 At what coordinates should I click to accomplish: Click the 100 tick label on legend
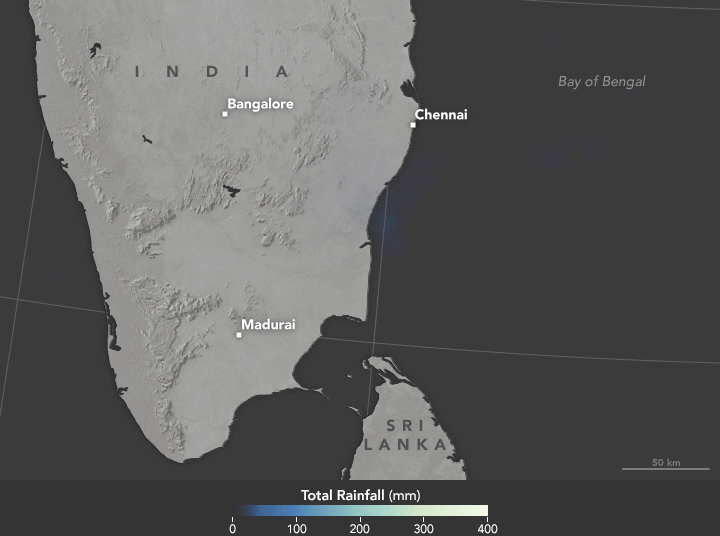pos(296,527)
